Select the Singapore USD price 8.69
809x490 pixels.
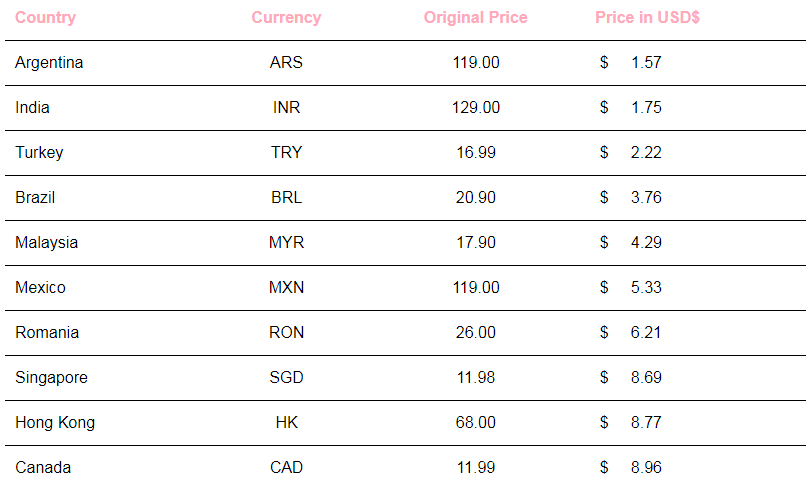coord(646,377)
